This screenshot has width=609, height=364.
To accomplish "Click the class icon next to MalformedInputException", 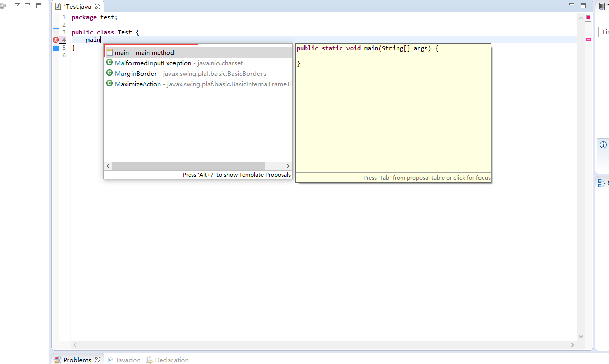I will click(x=109, y=63).
